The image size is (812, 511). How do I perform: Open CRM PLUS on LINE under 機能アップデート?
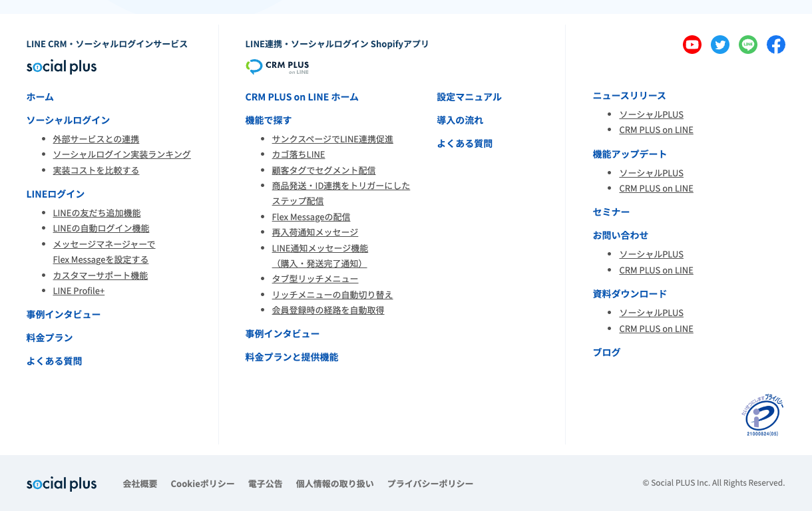656,188
